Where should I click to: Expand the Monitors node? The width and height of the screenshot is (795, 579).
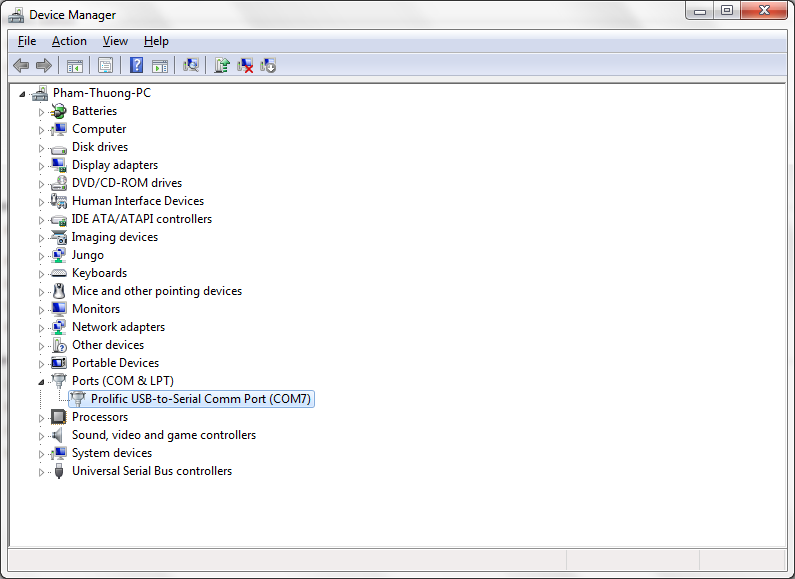click(x=42, y=310)
